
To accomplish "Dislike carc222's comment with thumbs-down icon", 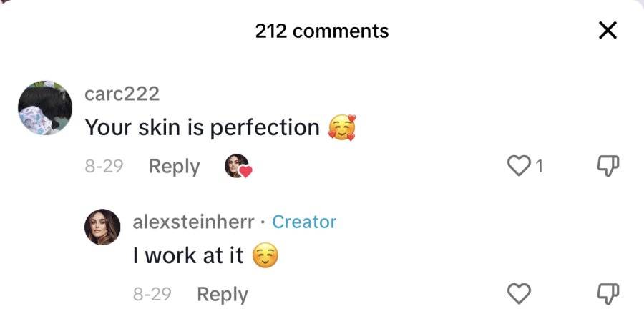I will click(608, 167).
